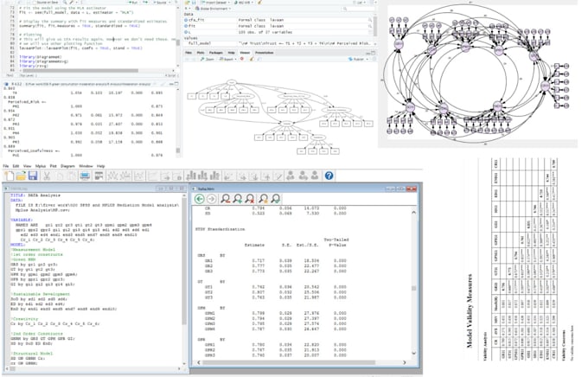Screen dimensions: 588x377
Task: Click the horizontal scrollbar in Mplus output window
Action: point(289,362)
